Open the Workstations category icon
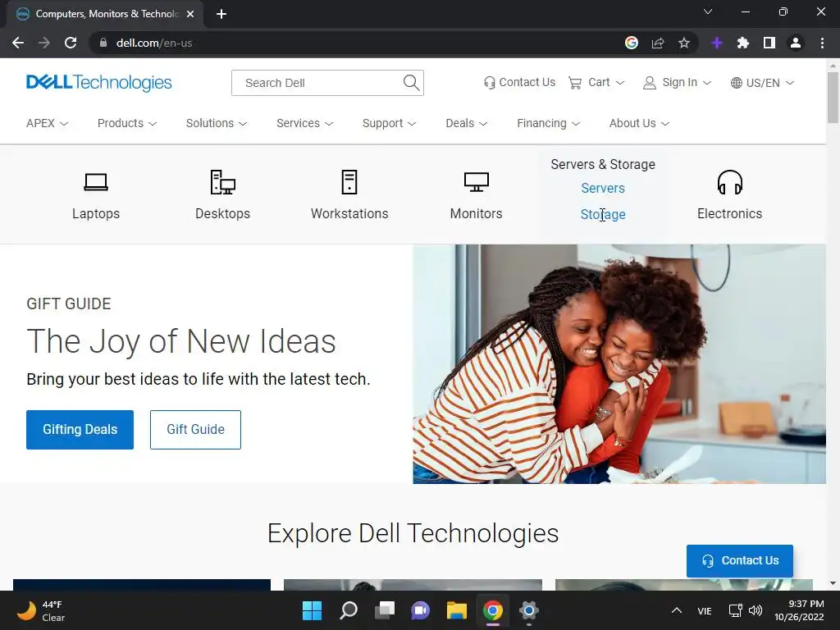Screen dimensions: 840x630 tap(349, 182)
